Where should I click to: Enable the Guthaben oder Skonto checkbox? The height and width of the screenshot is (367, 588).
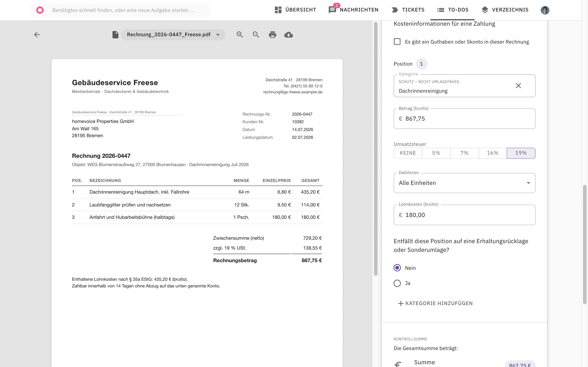[x=397, y=42]
